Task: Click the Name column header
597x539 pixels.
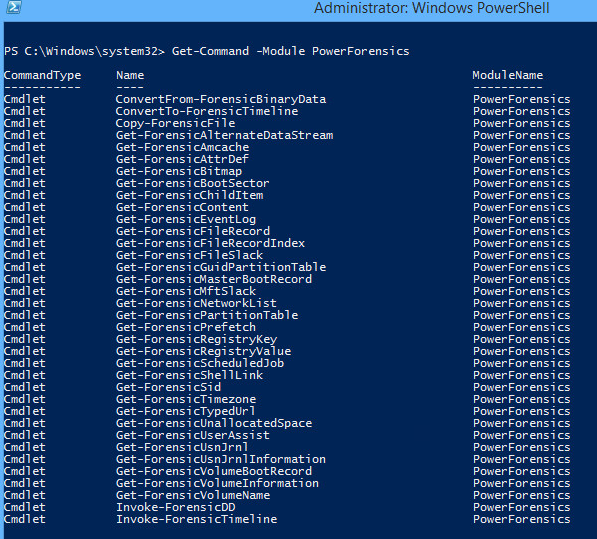Action: pos(130,75)
